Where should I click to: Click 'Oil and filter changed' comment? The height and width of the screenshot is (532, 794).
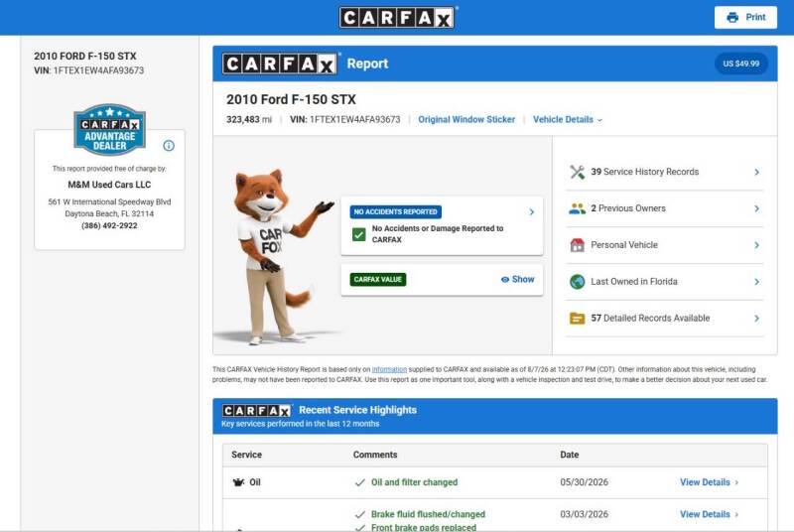tap(414, 482)
